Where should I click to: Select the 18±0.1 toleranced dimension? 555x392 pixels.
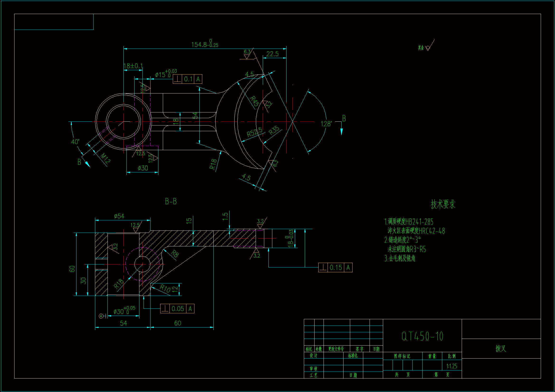click(133, 66)
